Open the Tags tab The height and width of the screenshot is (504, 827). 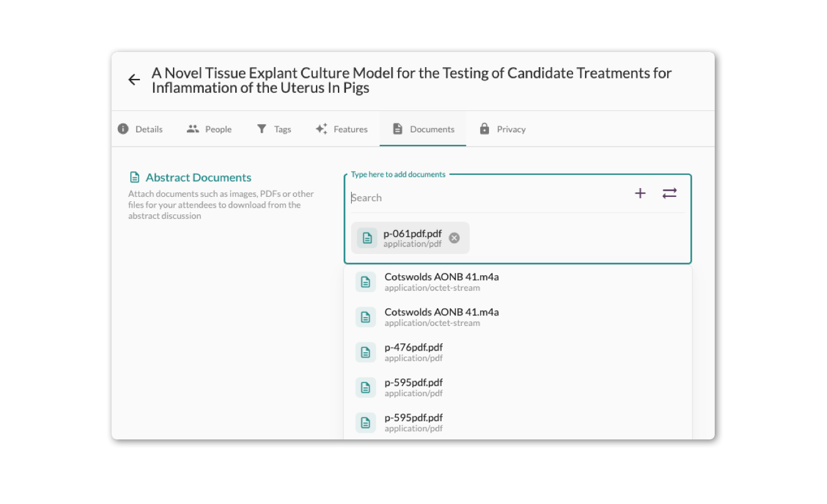[x=274, y=129]
